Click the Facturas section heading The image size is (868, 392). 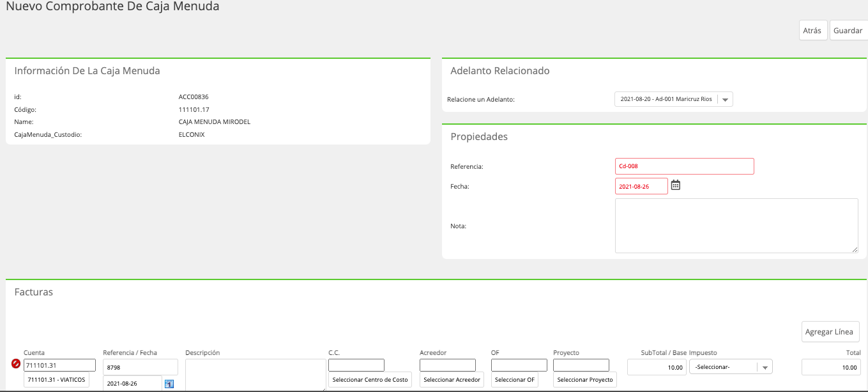34,292
